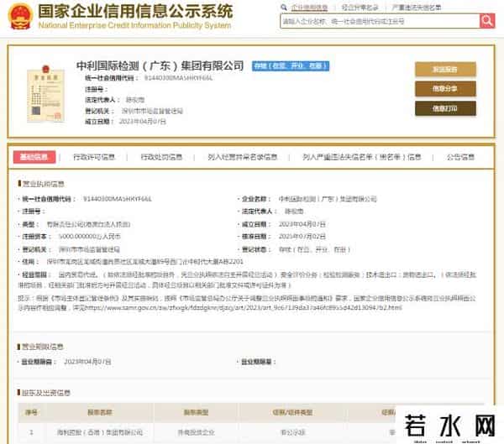Screen dimensions: 504x444
Task: Click the 信息分享 button
Action: pyautogui.click(x=444, y=88)
